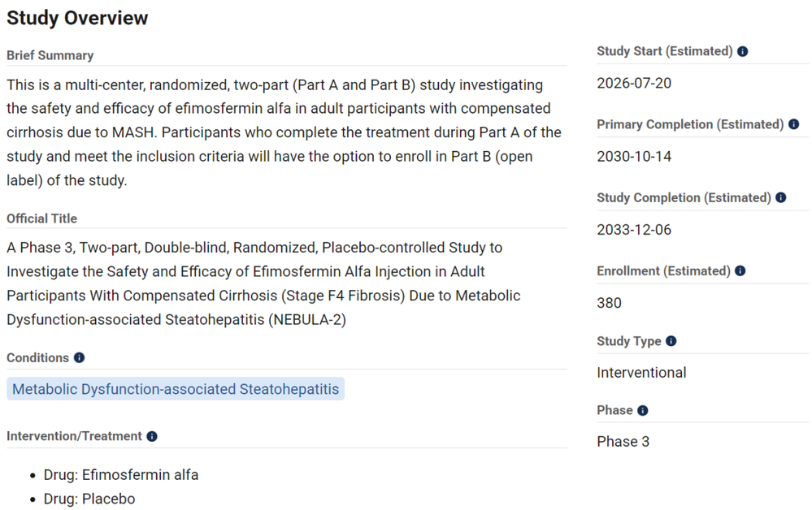Click the Interventional study type value
Screen dimensions: 812x510
641,373
